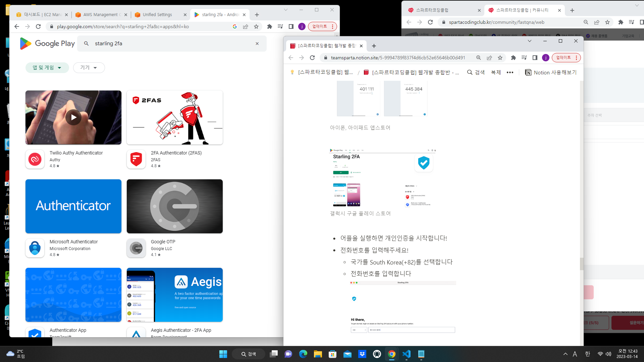
Task: Open the weather widget on taskbar
Action: coord(15,354)
